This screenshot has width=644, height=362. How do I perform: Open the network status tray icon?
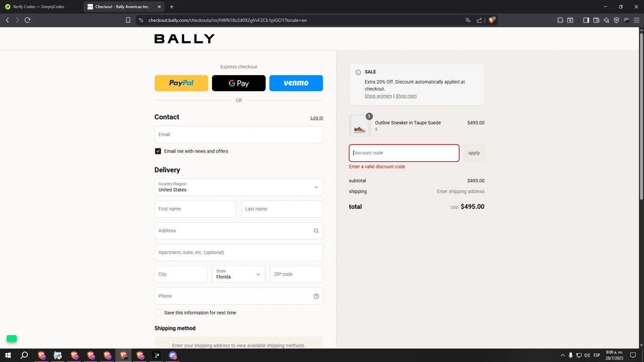[579, 355]
